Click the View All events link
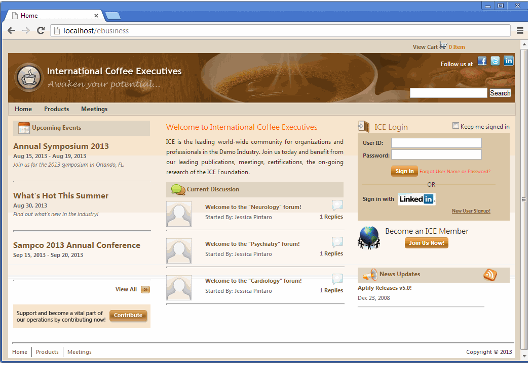Screen dimensions: 528x365 pyautogui.click(x=126, y=289)
